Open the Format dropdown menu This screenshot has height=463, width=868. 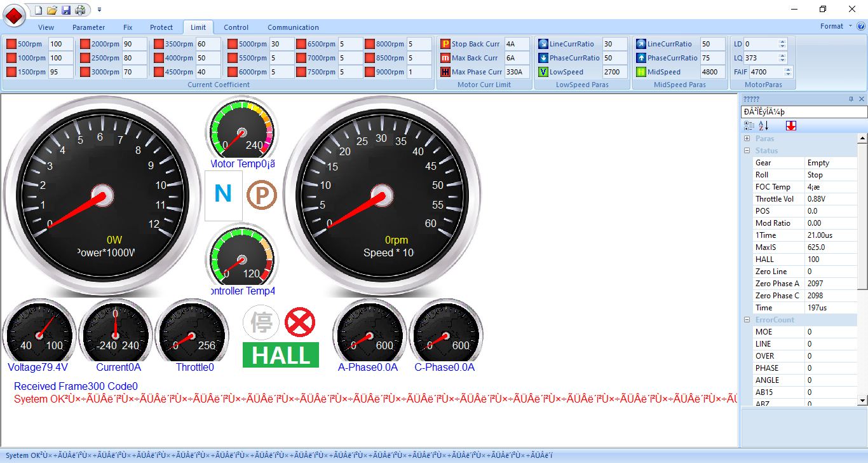(836, 27)
